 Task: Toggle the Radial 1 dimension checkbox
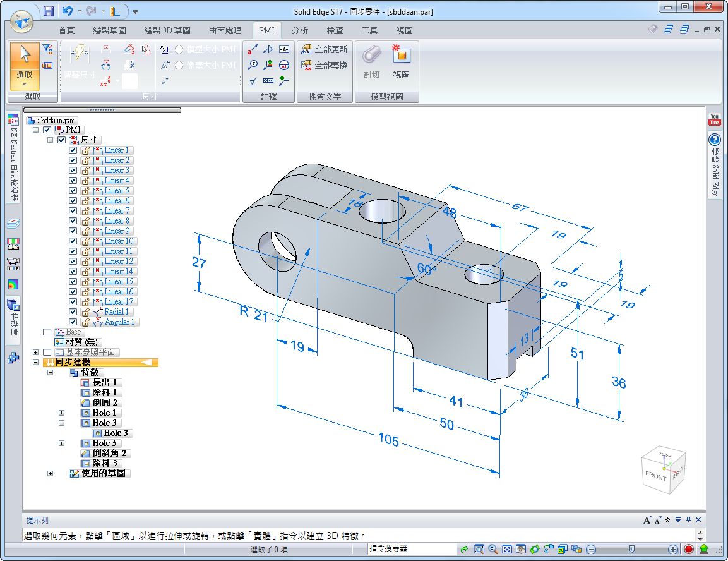[73, 312]
